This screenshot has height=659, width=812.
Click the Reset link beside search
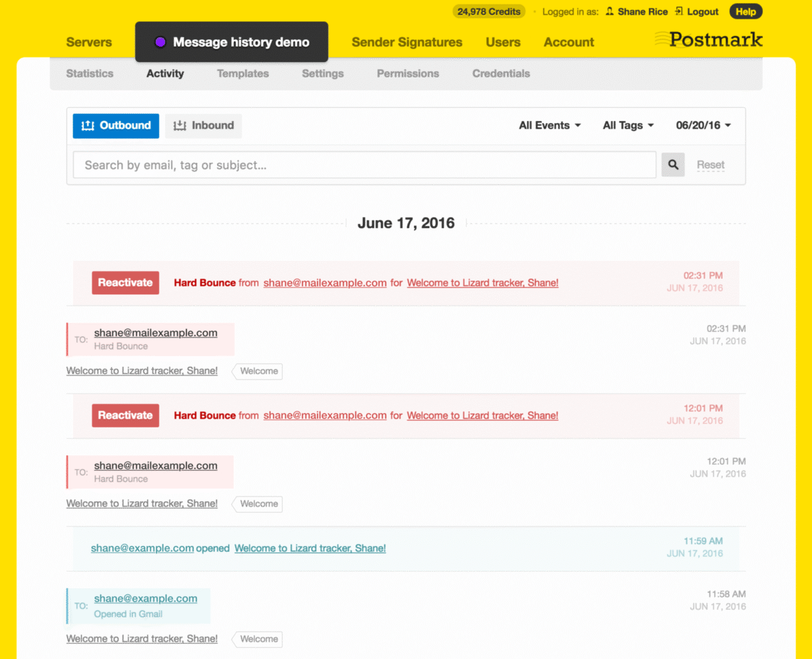710,164
